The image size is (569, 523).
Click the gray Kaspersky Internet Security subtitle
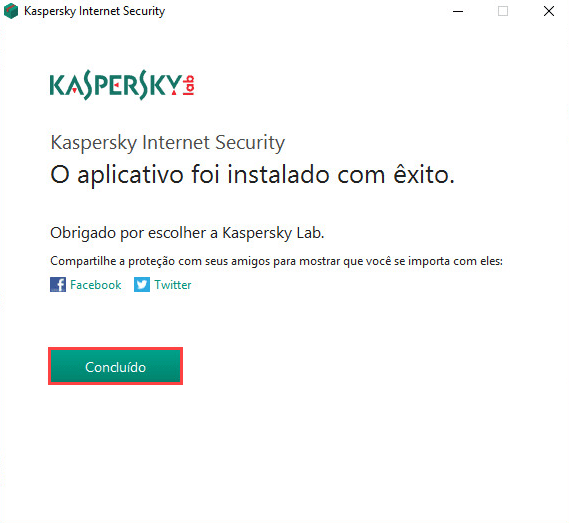(168, 143)
